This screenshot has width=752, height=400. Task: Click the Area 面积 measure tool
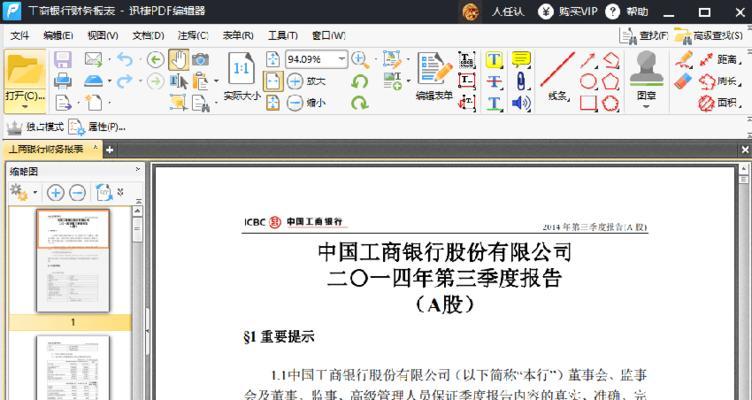pyautogui.click(x=718, y=103)
